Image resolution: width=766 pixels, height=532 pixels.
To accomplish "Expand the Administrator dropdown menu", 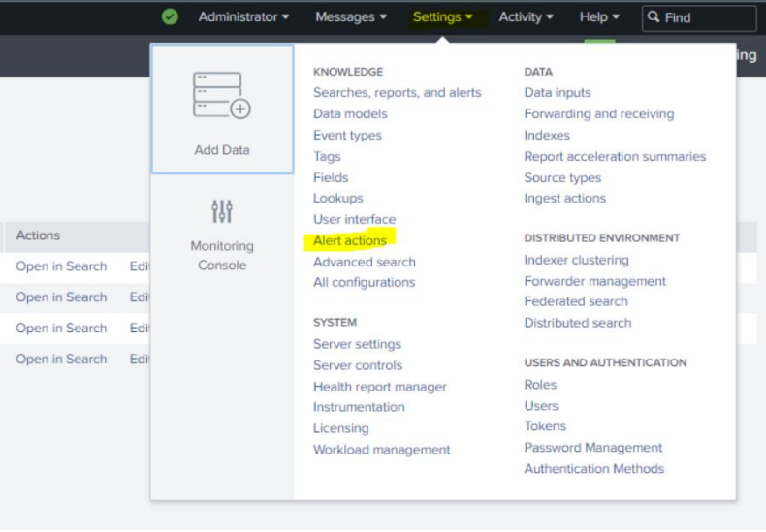I will coord(243,16).
